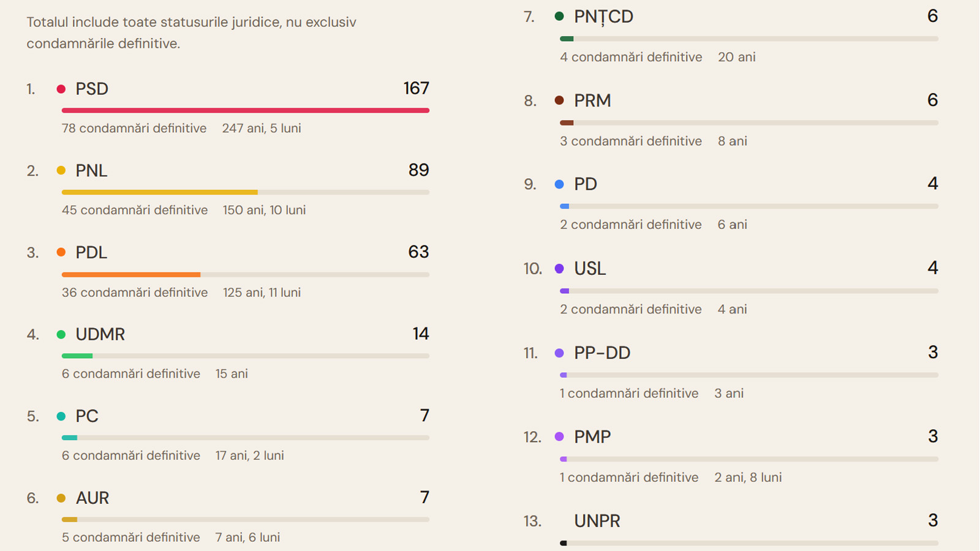Click the red dot beside PSD
The height and width of the screenshot is (551, 980).
point(61,89)
